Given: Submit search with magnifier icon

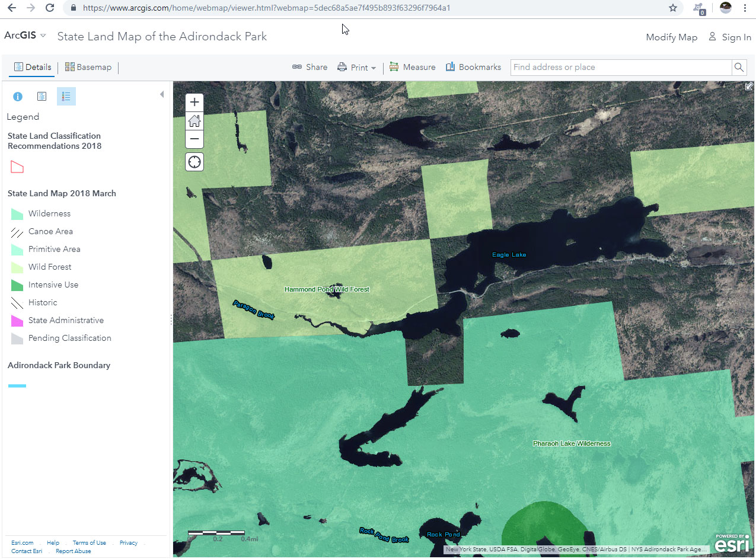Looking at the screenshot, I should (x=739, y=67).
